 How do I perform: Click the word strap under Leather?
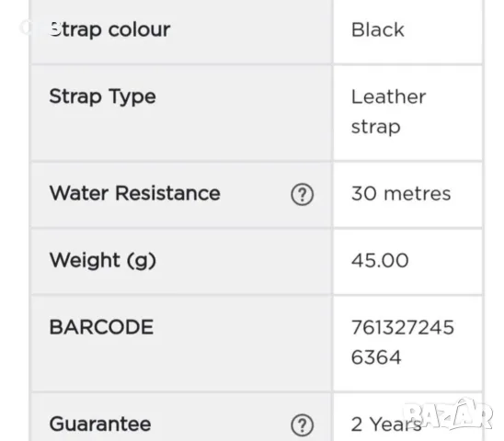(376, 127)
